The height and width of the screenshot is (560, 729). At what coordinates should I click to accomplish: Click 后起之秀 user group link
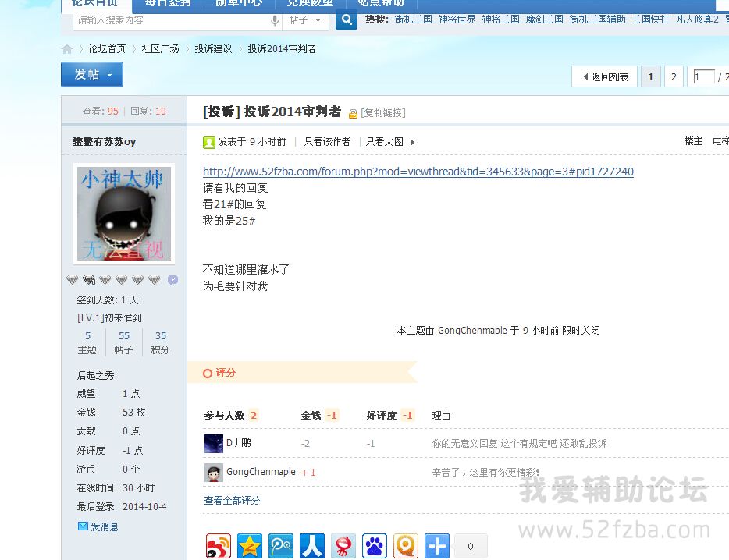[96, 375]
